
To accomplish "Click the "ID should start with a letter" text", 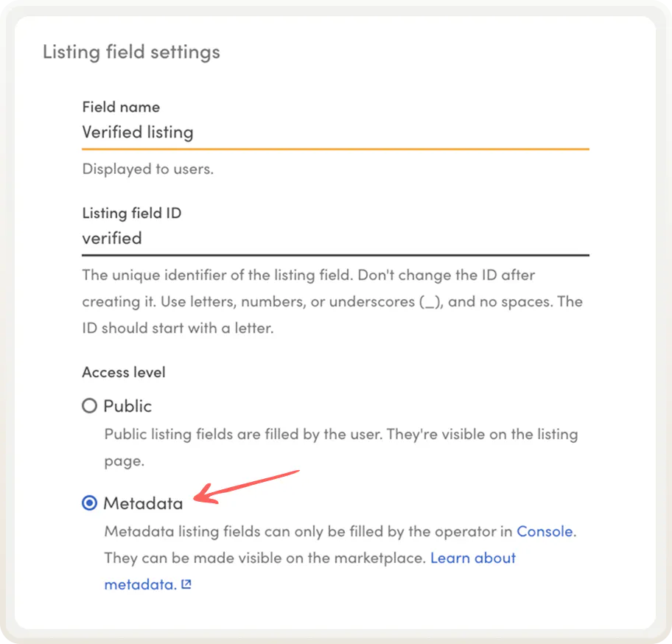I will coord(178,328).
